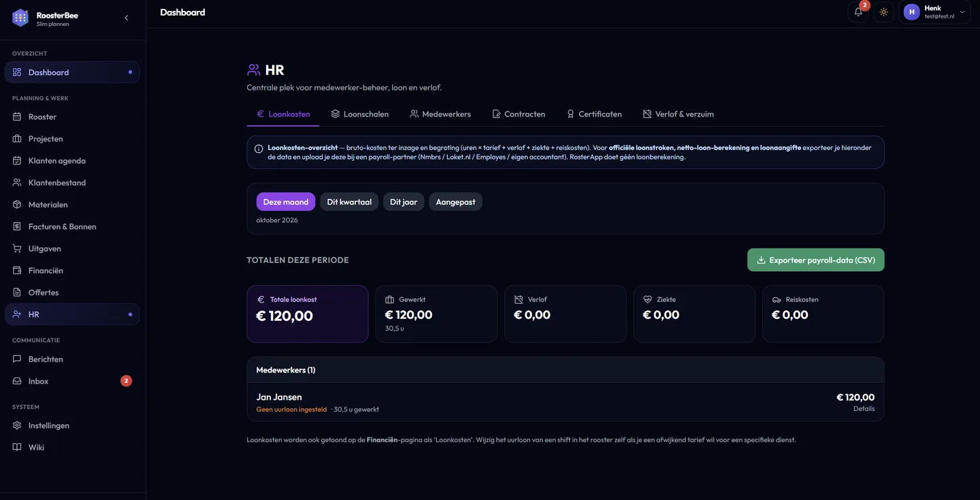Click the Klanten agenda calendar icon
The image size is (980, 500).
[x=17, y=161]
